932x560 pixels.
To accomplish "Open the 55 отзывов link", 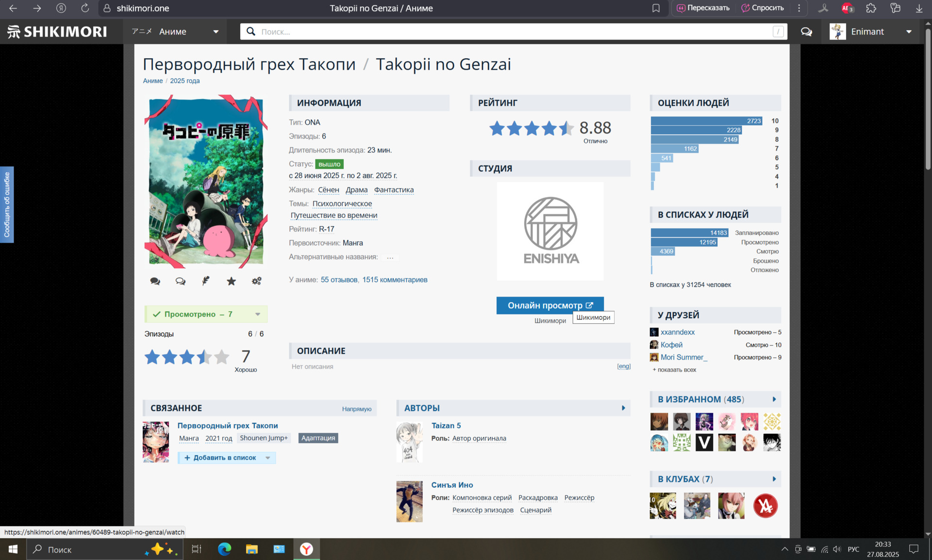I will click(x=339, y=280).
